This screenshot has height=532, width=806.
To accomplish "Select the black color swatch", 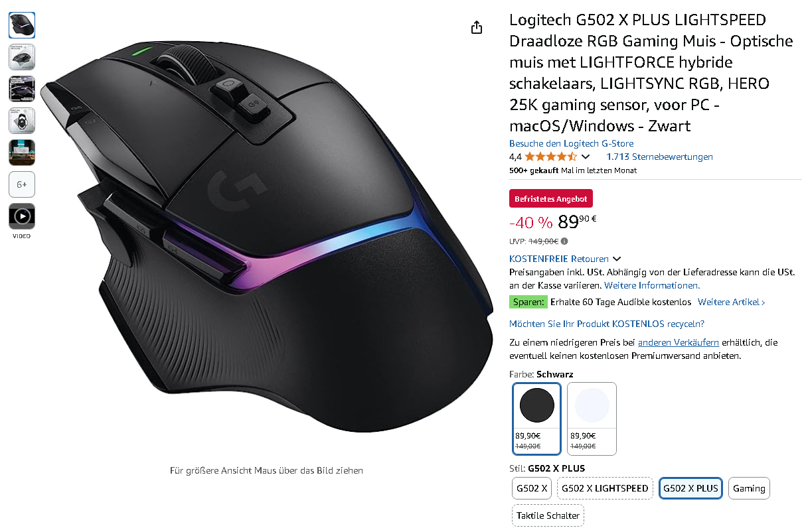I will [x=537, y=419].
